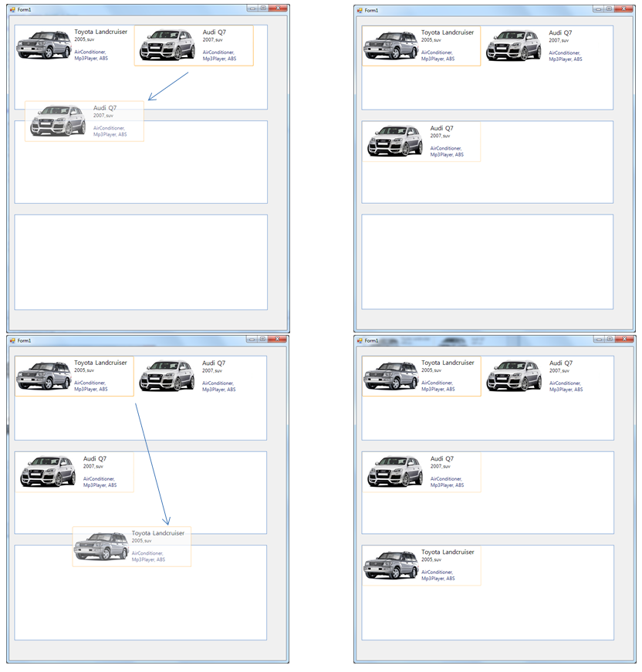Minimize the upper-right Form1 window
642x672 pixels.
click(598, 9)
